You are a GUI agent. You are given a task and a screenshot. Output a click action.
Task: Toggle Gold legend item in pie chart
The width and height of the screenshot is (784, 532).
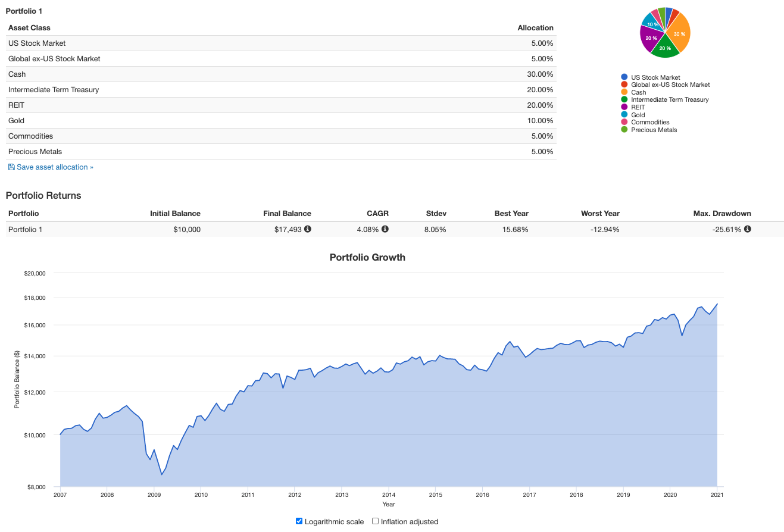pyautogui.click(x=638, y=115)
